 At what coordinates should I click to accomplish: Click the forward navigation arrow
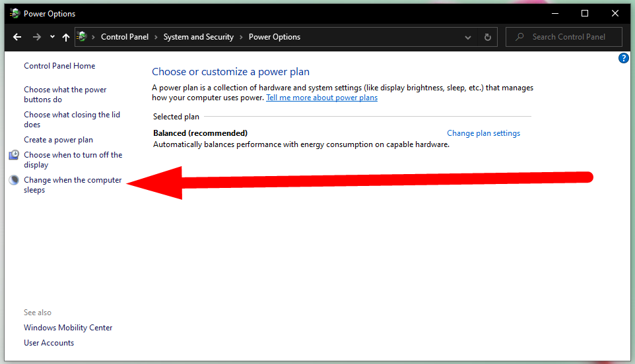pyautogui.click(x=37, y=37)
